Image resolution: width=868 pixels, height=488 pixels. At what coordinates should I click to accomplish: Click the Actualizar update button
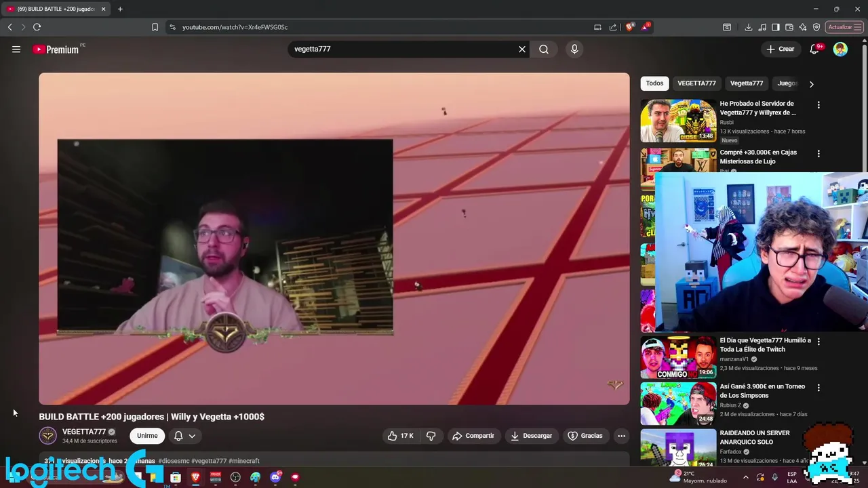pos(844,27)
